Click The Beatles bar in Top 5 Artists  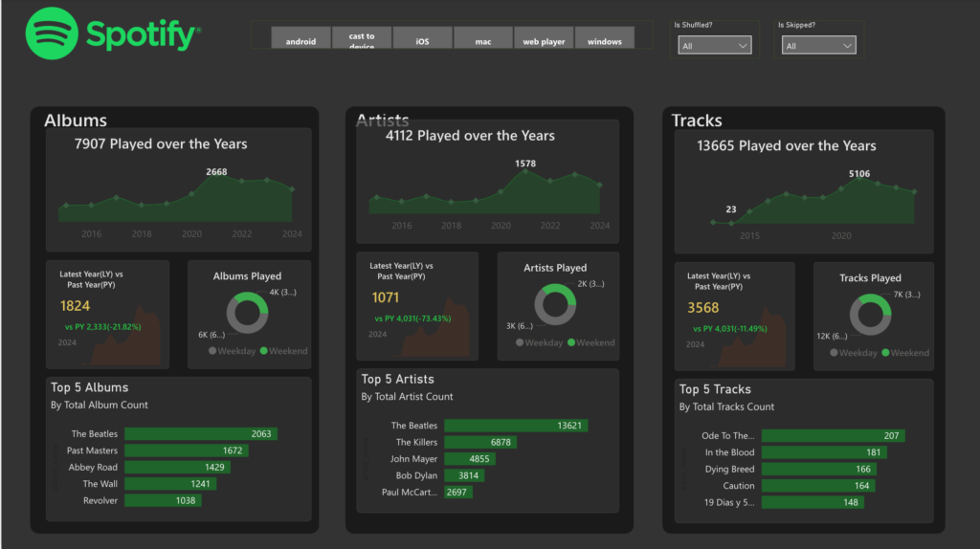515,426
